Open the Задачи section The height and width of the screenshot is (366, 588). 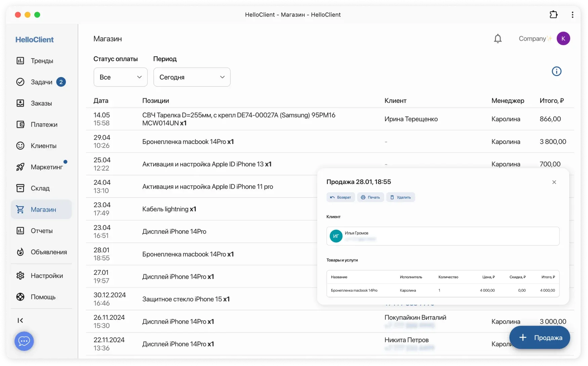[x=41, y=82]
